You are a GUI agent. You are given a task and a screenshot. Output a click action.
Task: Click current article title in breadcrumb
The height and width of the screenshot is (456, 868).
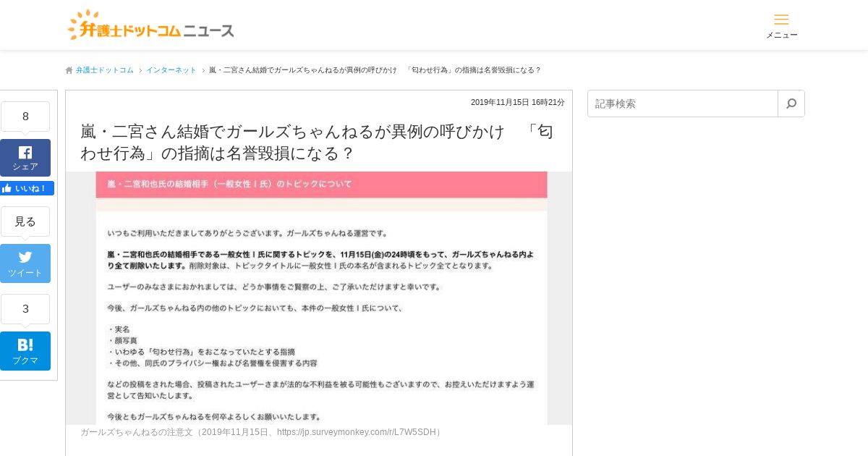(375, 70)
